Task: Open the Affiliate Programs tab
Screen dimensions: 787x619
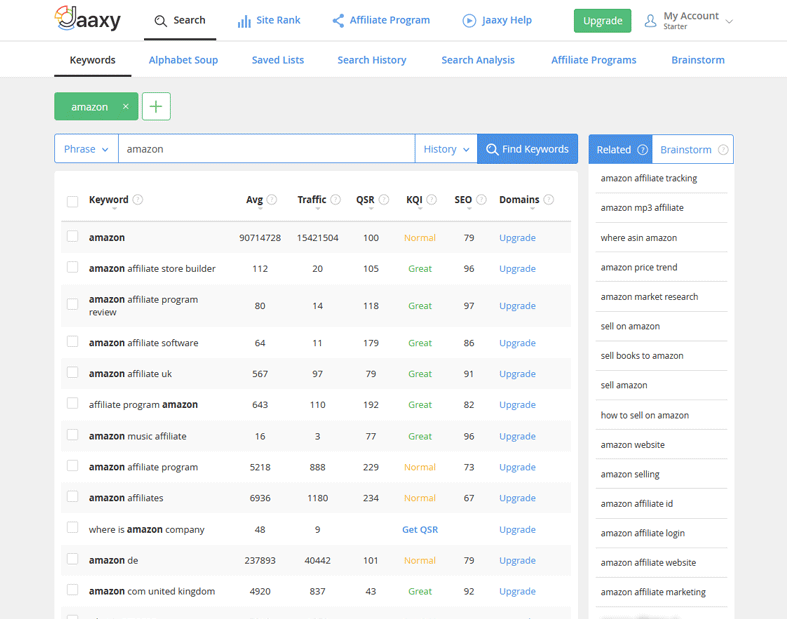Action: point(594,60)
